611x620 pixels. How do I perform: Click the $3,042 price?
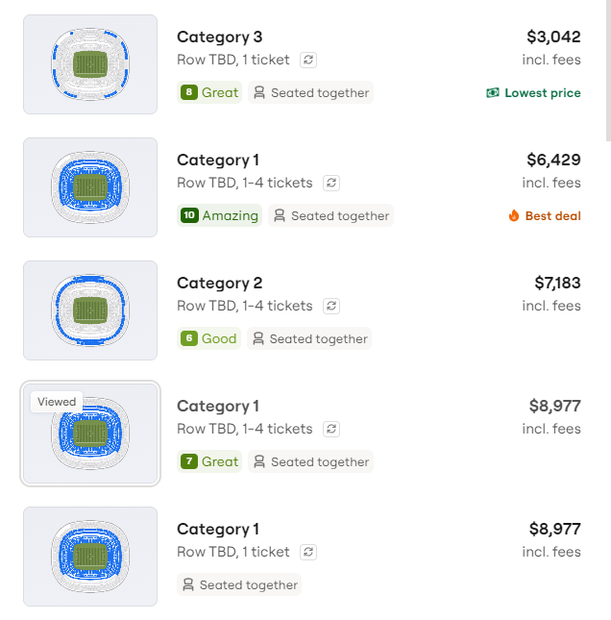(553, 37)
